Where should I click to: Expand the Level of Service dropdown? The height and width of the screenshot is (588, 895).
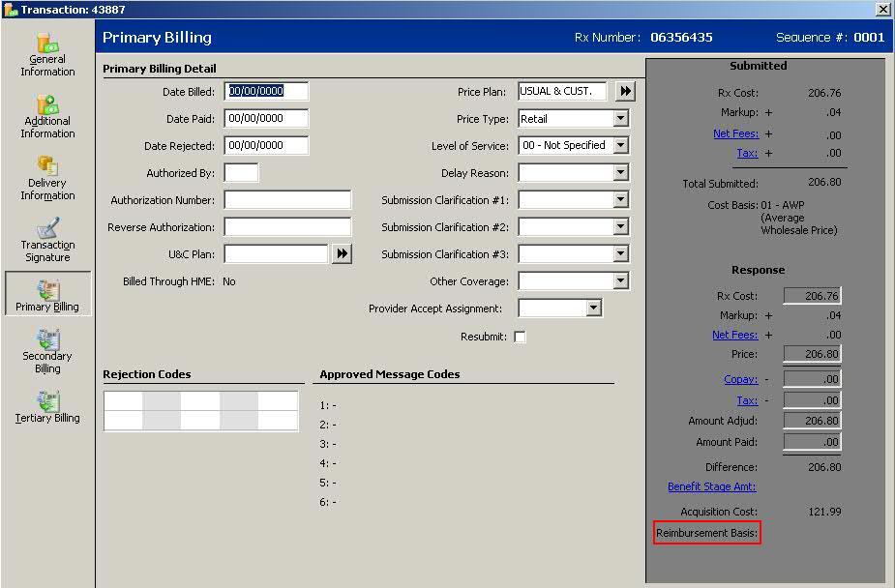(x=620, y=145)
